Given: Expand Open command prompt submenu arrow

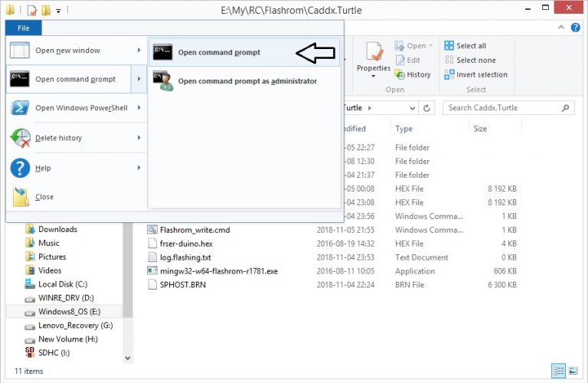Looking at the screenshot, I should [x=139, y=79].
